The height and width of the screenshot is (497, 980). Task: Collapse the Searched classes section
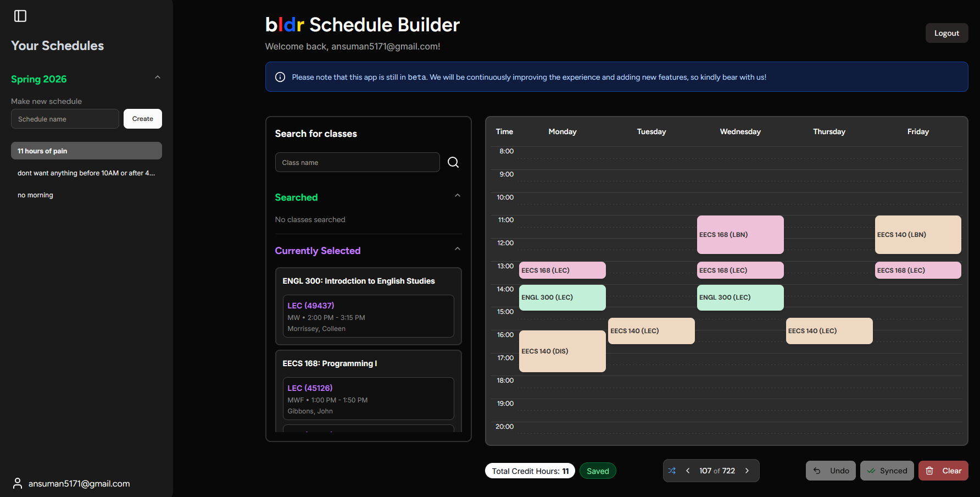[458, 195]
